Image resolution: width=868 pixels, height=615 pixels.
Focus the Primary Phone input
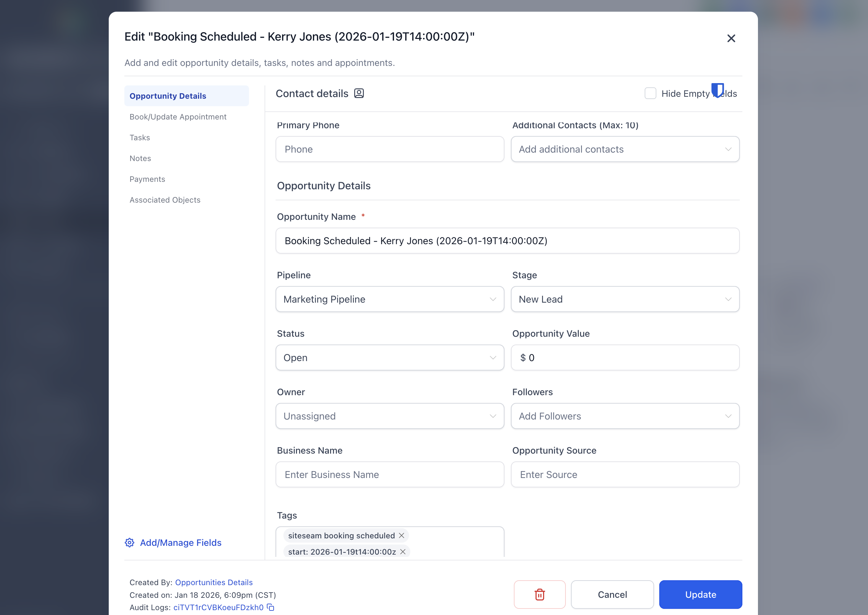(x=390, y=149)
